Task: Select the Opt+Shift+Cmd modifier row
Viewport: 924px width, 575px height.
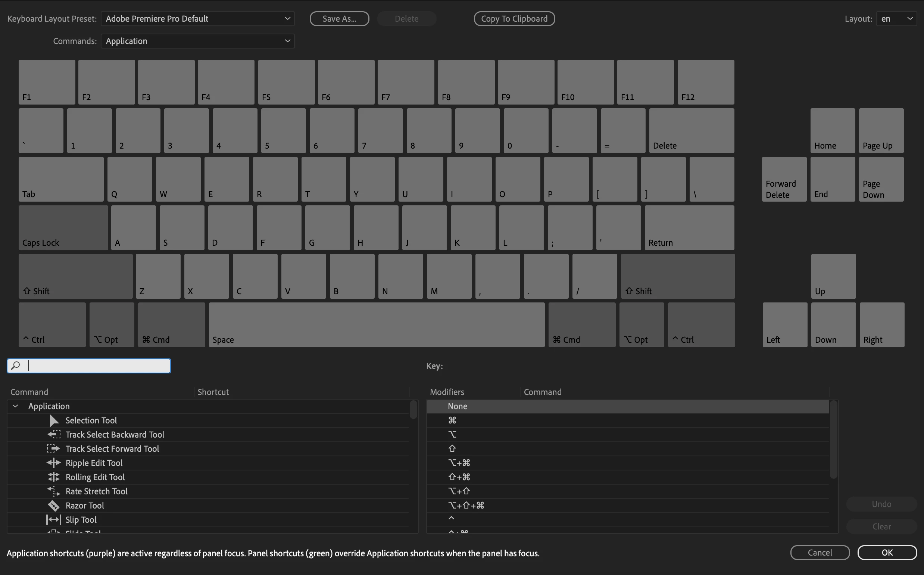Action: (627, 506)
